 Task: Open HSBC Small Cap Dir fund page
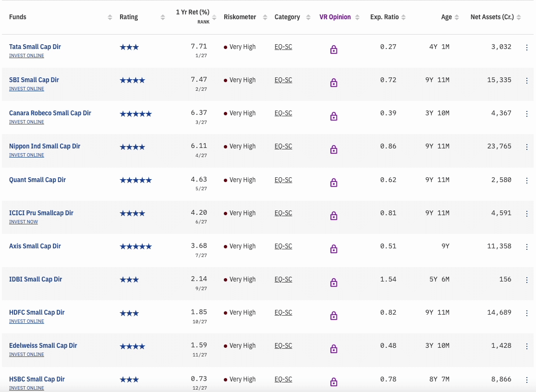point(37,380)
